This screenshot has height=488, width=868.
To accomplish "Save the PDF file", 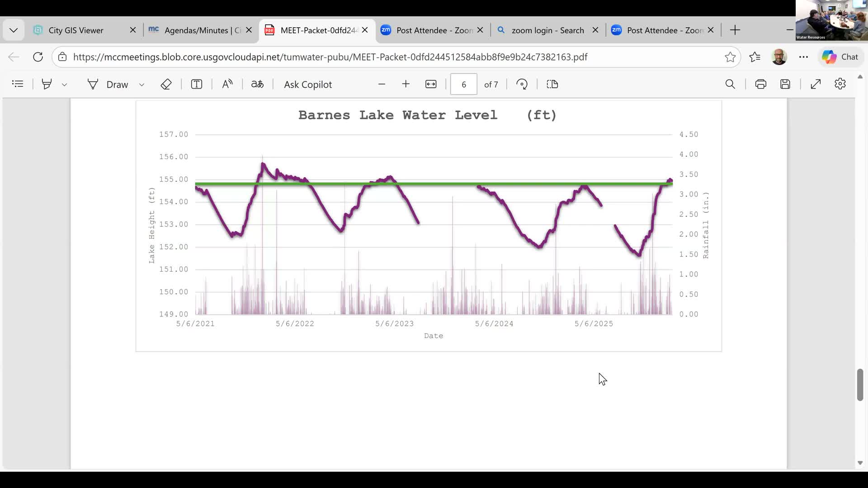I will click(785, 84).
